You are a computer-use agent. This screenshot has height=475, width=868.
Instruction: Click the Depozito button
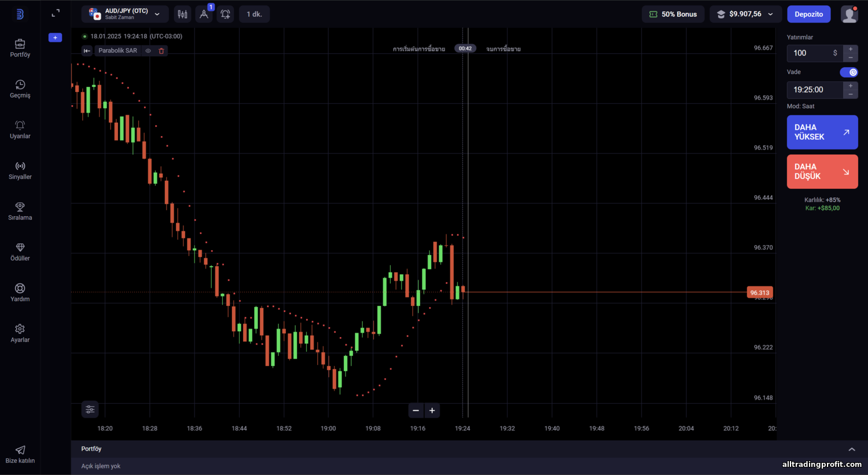809,14
